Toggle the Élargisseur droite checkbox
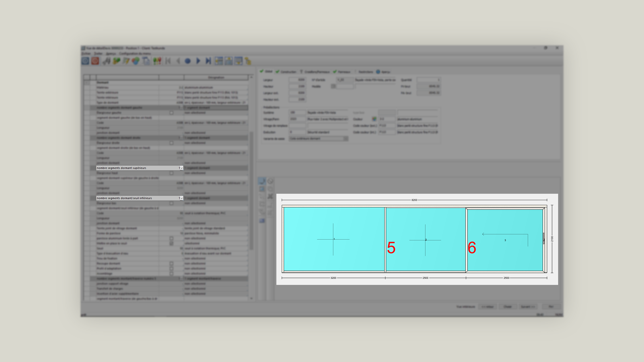This screenshot has width=644, height=362. tap(171, 143)
